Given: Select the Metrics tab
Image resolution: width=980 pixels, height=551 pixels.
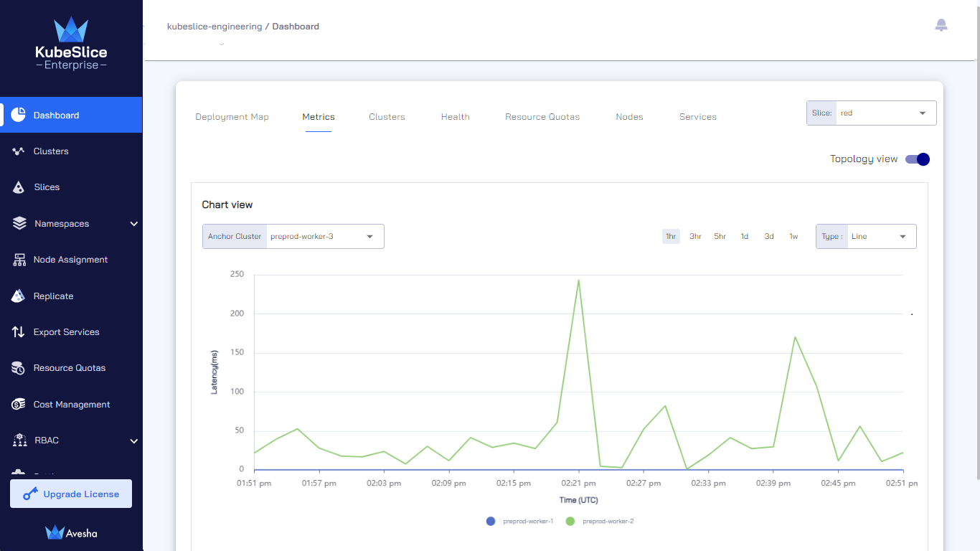Looking at the screenshot, I should coord(319,117).
